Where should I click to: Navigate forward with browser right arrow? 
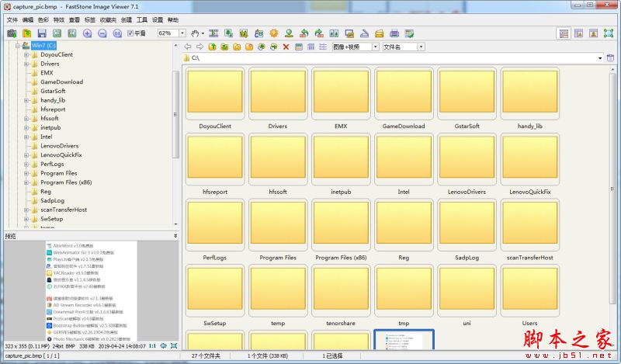[x=199, y=47]
